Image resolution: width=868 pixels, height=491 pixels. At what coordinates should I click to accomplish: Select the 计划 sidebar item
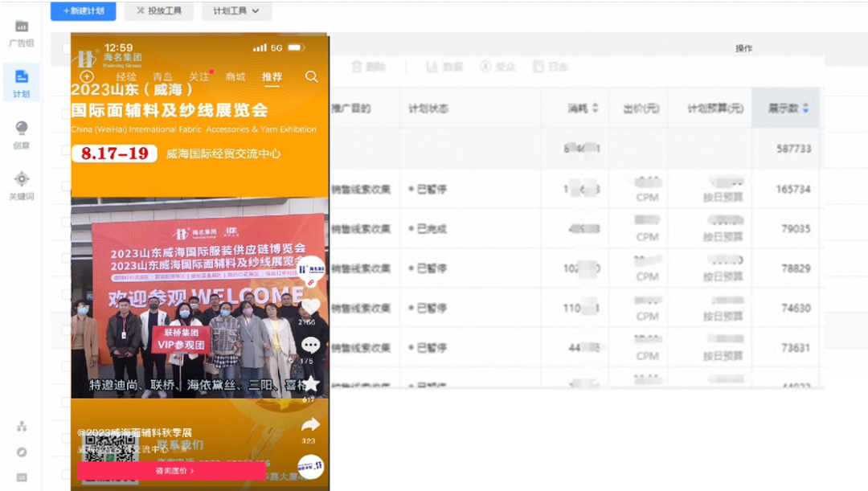pos(21,83)
